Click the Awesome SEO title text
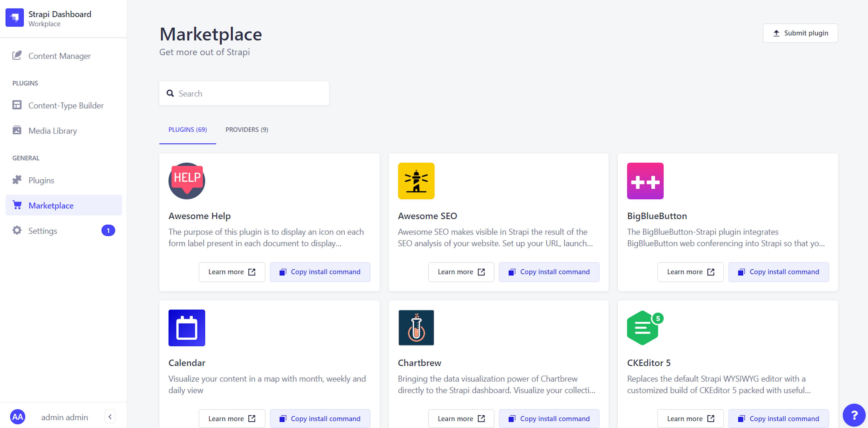 coord(427,216)
